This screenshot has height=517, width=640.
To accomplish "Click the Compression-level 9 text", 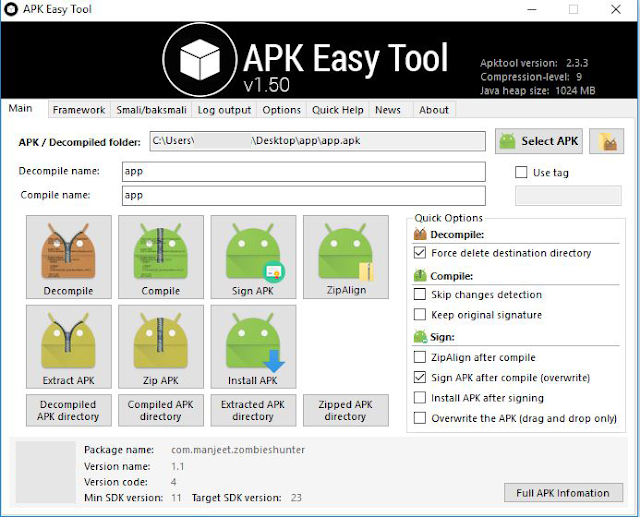I will coord(531,77).
